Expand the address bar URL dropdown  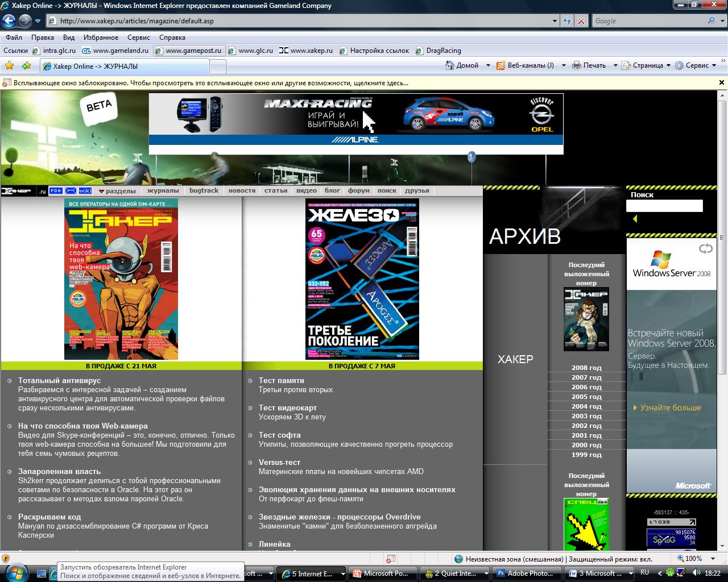pos(555,21)
